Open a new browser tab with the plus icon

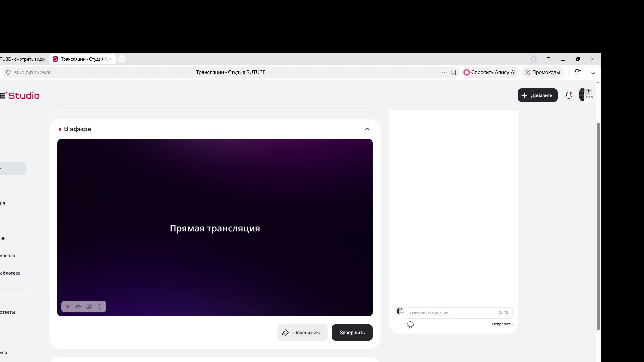121,59
